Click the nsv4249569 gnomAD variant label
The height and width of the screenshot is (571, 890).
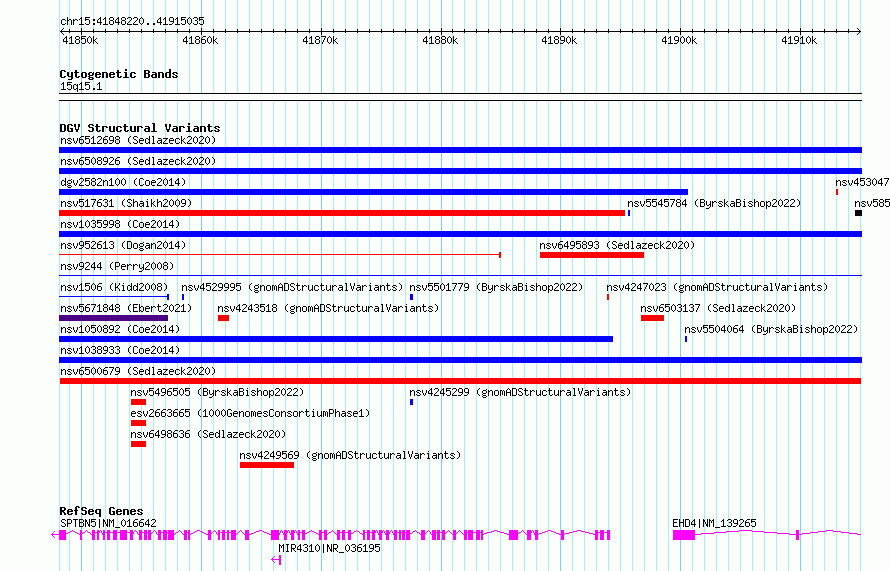[350, 455]
